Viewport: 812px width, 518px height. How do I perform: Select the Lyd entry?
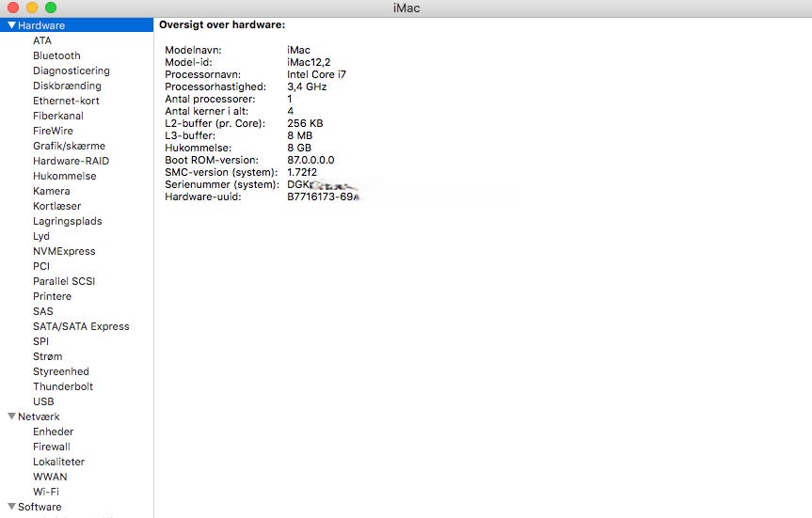pyautogui.click(x=41, y=236)
